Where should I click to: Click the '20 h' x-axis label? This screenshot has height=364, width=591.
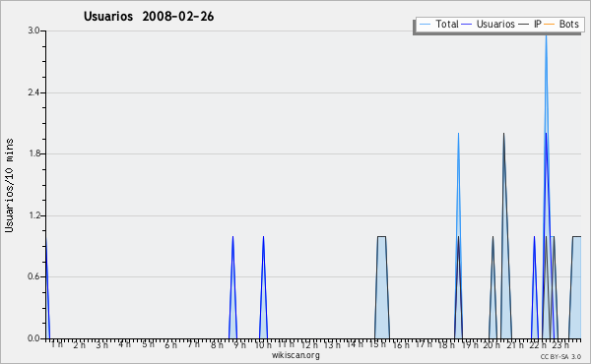[x=492, y=344]
